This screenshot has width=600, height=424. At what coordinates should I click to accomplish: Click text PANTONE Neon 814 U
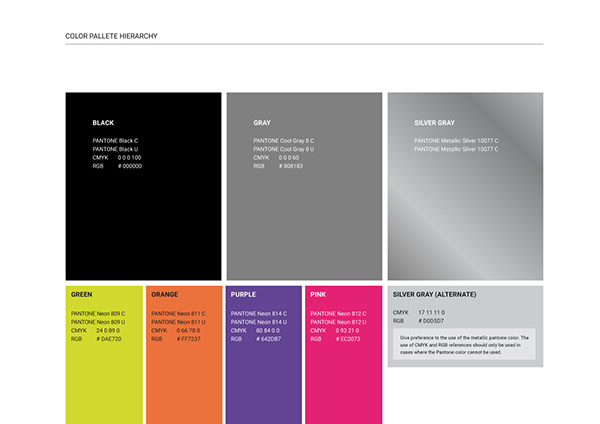click(259, 322)
